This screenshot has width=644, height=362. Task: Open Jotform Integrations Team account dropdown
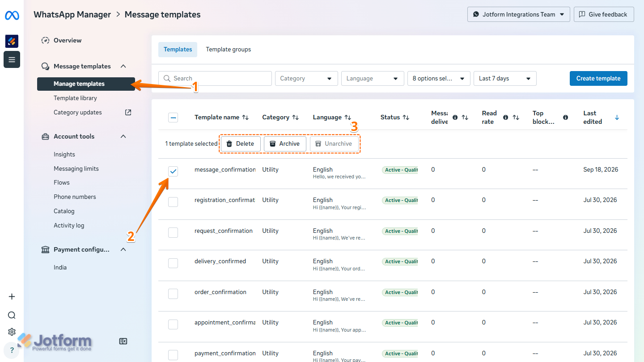click(519, 14)
